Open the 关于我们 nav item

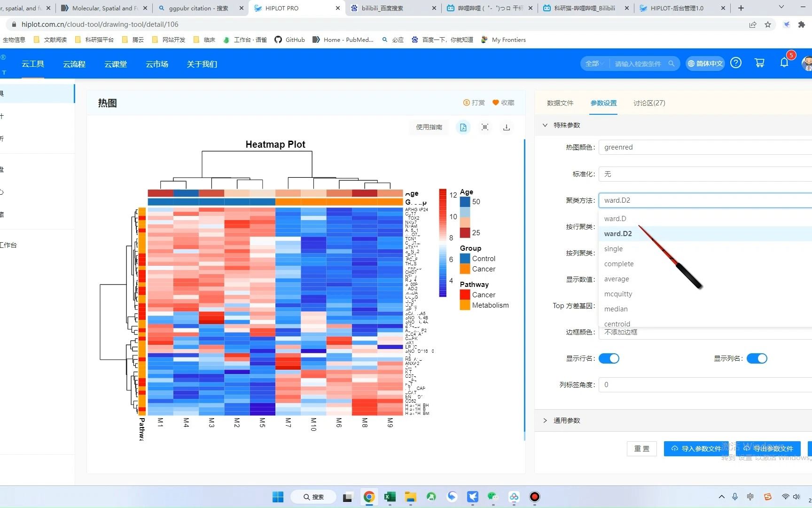pos(202,64)
